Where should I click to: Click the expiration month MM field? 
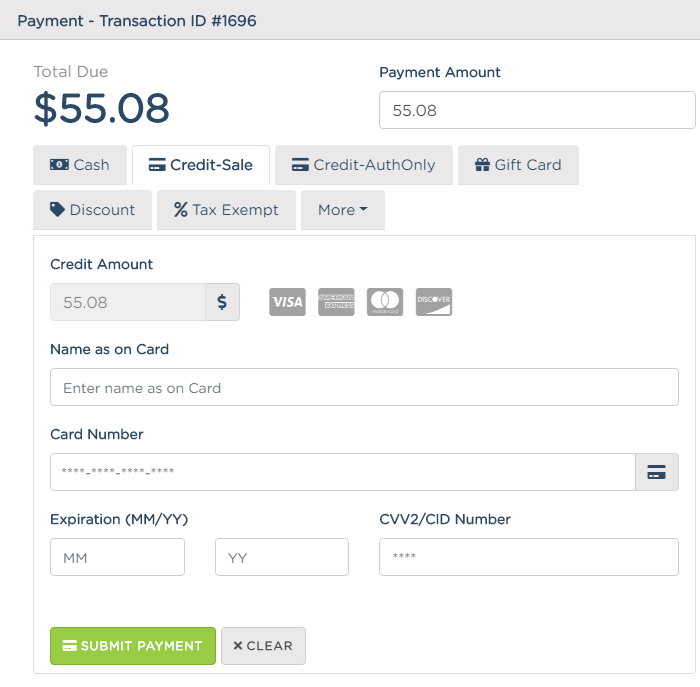point(117,557)
